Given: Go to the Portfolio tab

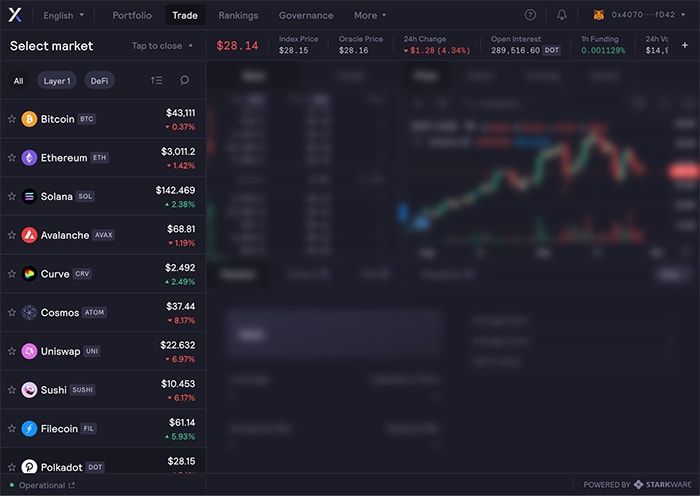Looking at the screenshot, I should tap(132, 15).
